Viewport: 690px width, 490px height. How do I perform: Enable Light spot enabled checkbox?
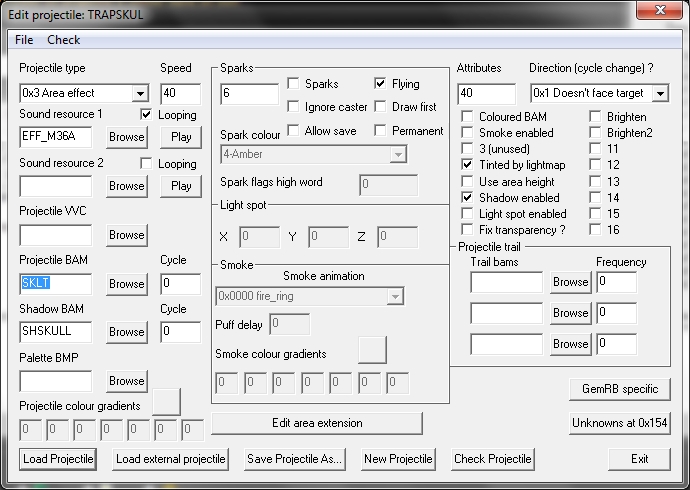[467, 214]
